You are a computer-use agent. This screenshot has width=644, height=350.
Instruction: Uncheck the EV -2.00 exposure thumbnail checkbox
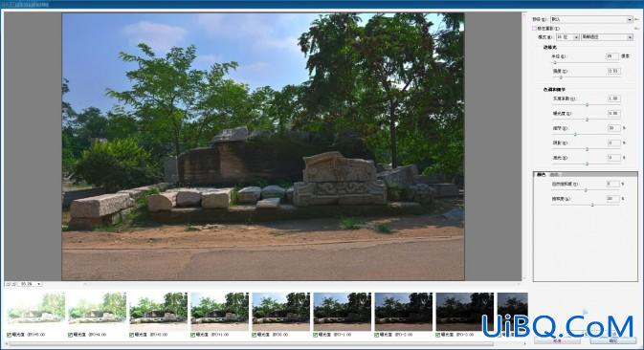coord(377,335)
